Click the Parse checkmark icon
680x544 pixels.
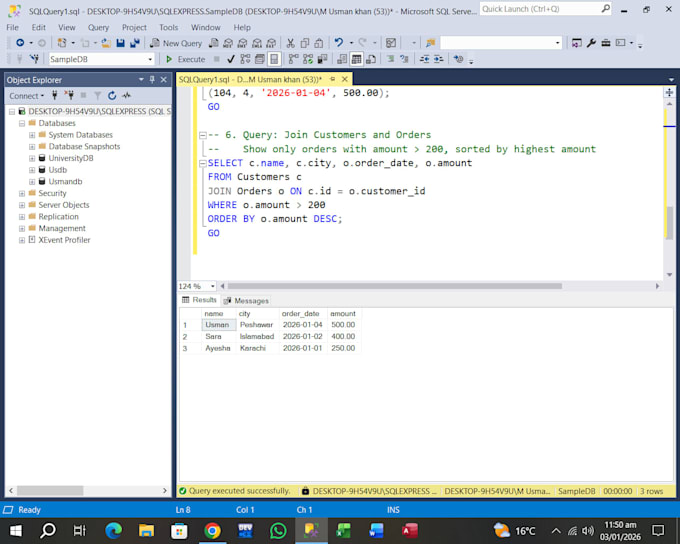[x=231, y=59]
